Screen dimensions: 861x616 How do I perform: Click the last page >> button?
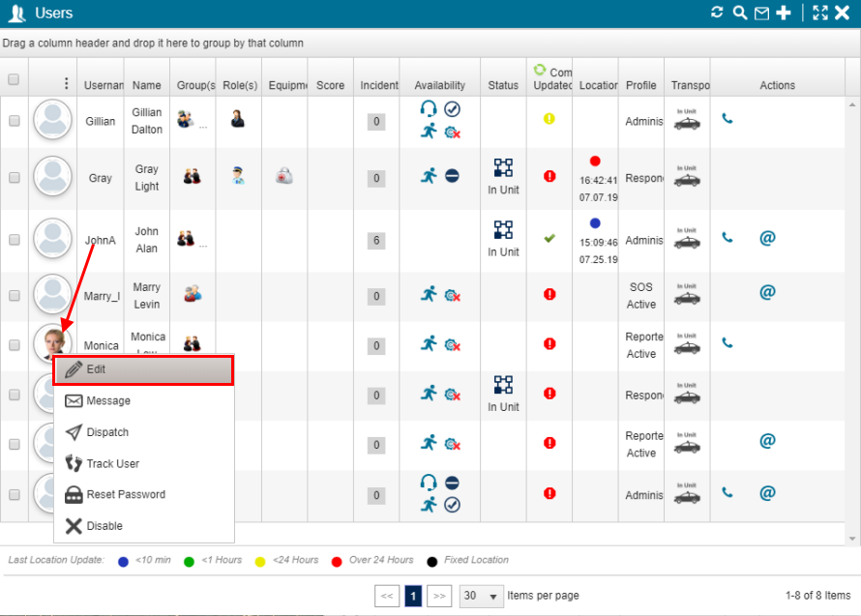[438, 596]
